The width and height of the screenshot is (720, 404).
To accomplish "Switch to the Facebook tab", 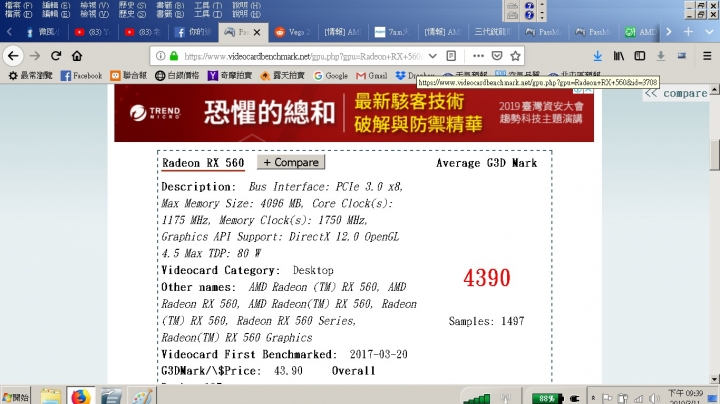I will [x=193, y=32].
